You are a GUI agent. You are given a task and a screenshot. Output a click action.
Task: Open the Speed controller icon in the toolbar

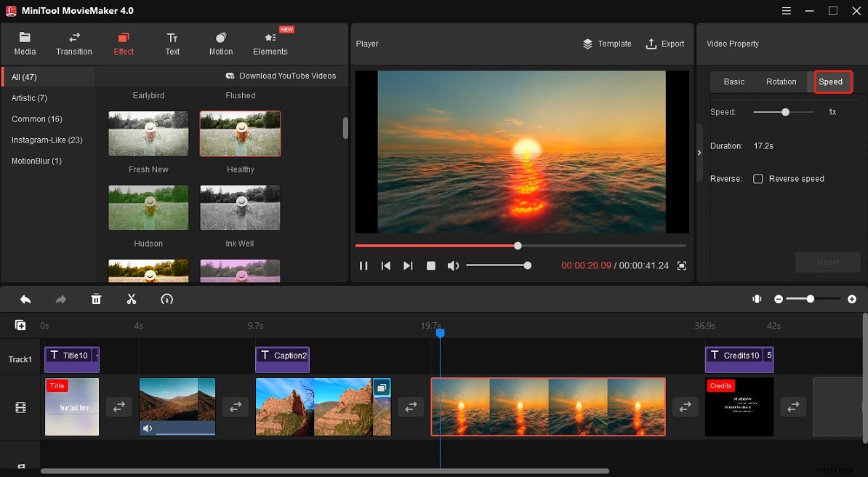(x=166, y=299)
